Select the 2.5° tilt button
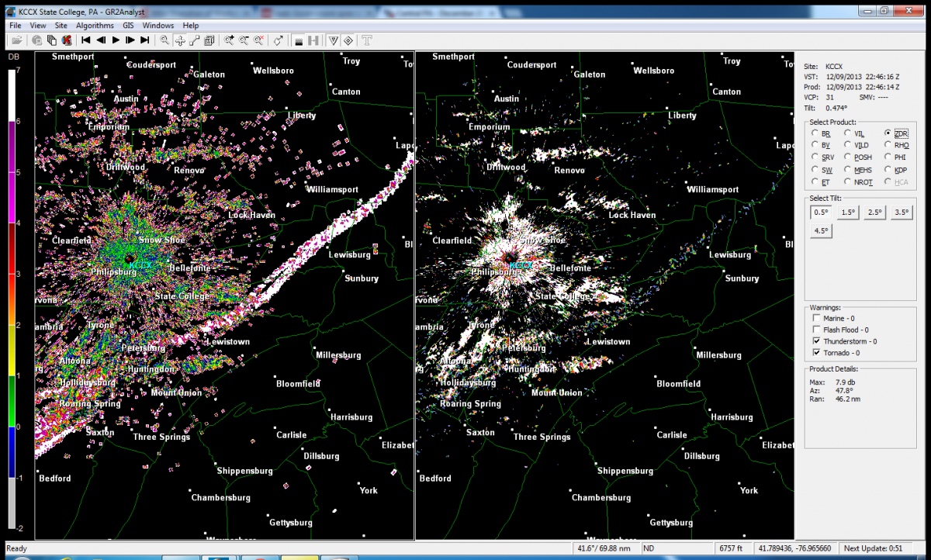This screenshot has height=560, width=931. [875, 213]
